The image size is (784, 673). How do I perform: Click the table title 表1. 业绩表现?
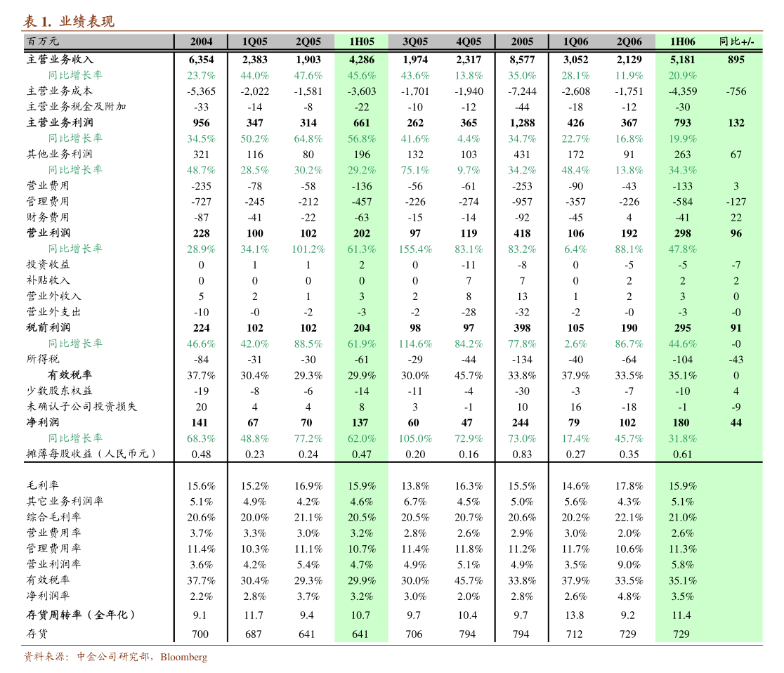point(68,21)
